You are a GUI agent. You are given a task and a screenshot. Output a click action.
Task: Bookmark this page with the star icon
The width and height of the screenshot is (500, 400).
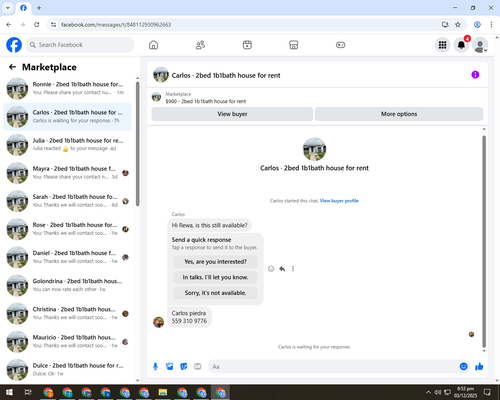458,25
